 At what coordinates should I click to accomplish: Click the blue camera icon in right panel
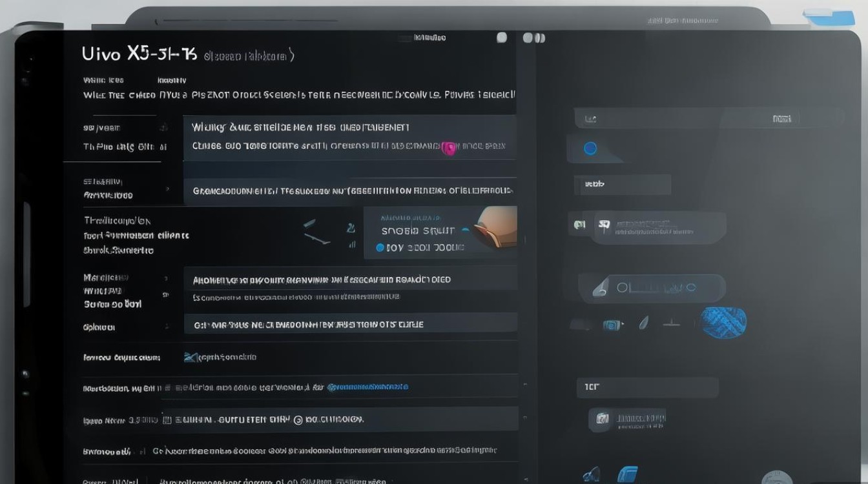click(612, 325)
